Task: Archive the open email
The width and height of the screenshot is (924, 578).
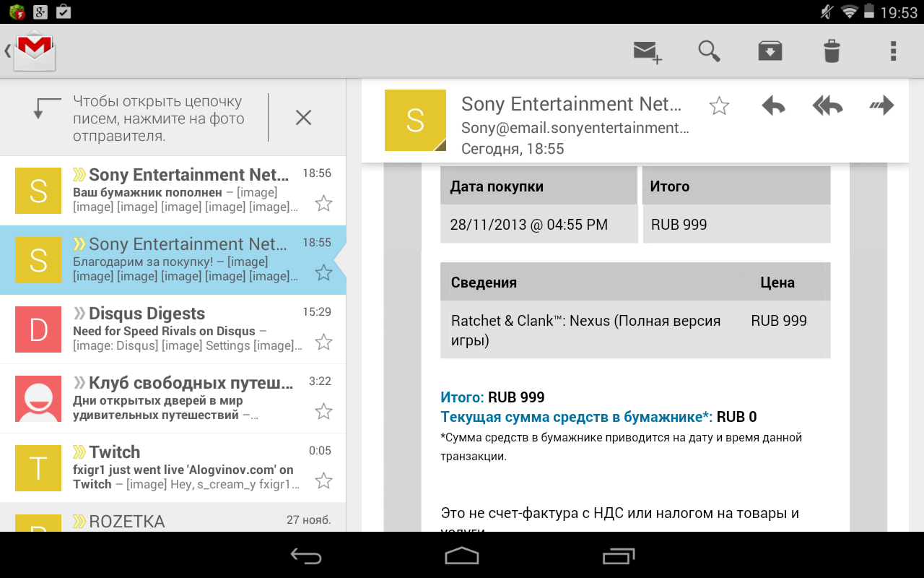Action: tap(770, 51)
